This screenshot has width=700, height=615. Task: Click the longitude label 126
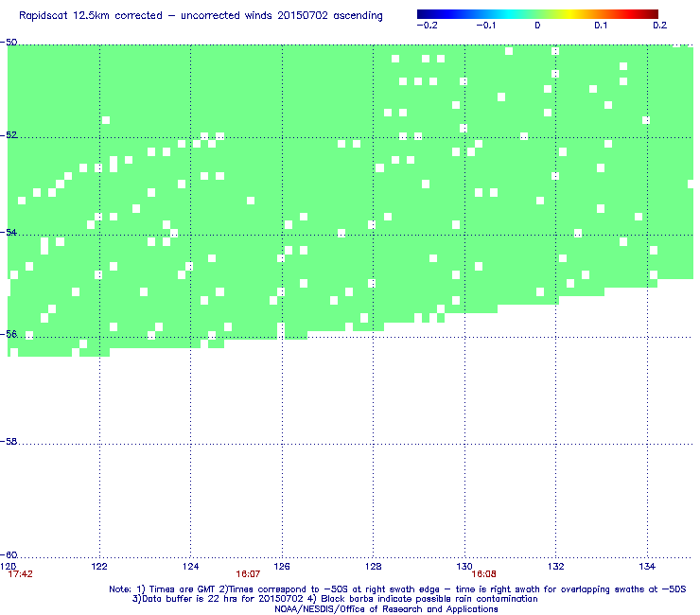[282, 567]
